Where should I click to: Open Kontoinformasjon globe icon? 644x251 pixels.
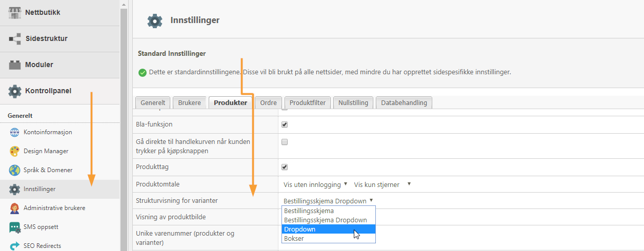[x=14, y=132]
